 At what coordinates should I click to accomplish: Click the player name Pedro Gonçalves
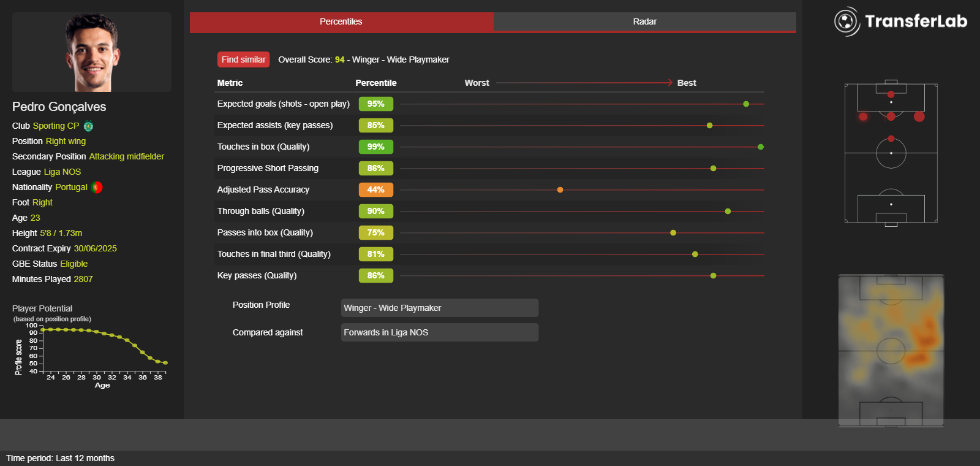click(59, 107)
